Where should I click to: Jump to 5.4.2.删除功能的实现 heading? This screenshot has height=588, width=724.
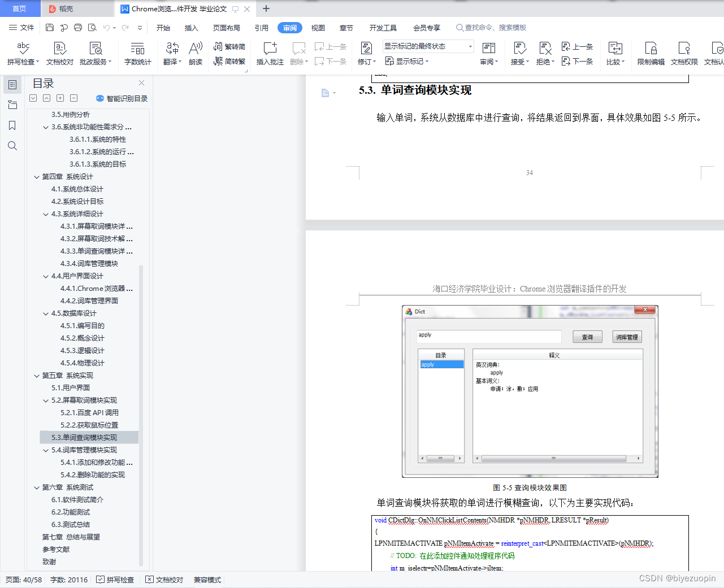coord(93,475)
